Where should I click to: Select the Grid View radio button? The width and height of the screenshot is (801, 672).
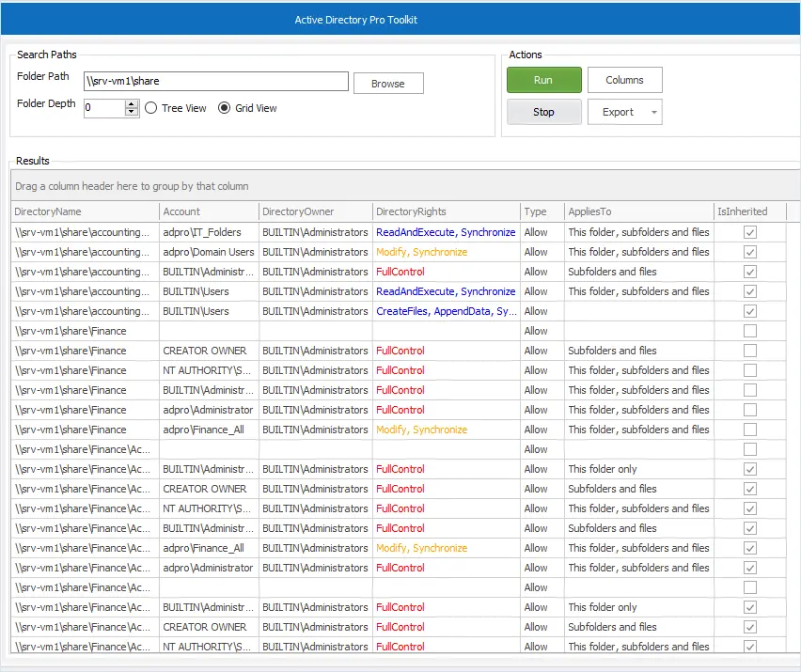224,108
